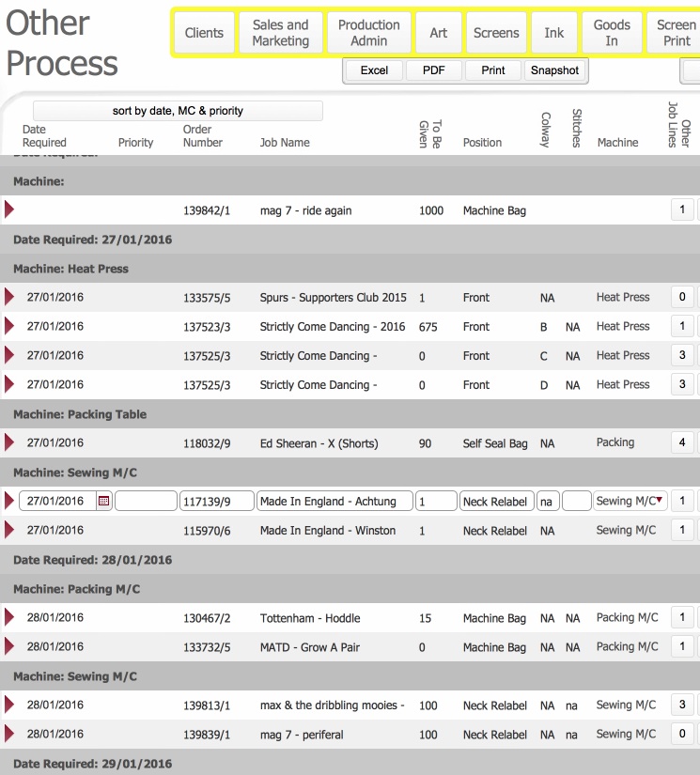Click red arrow for Spurs Supporters Club row

pyautogui.click(x=9, y=298)
